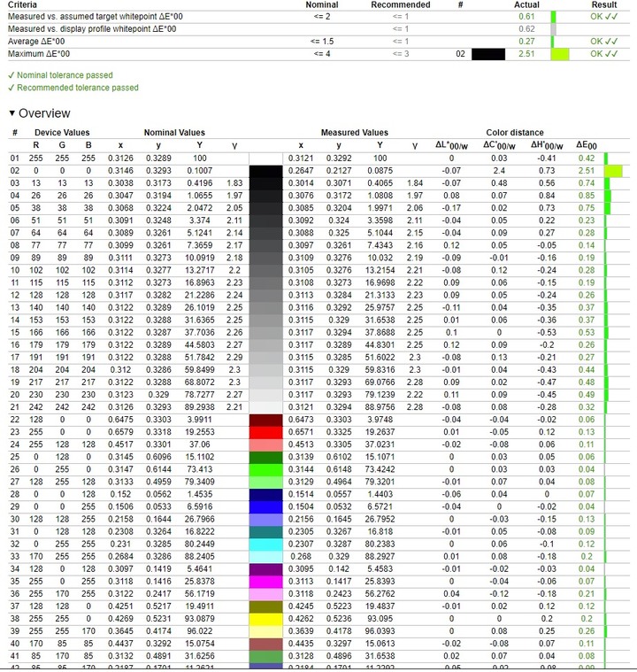Click measured gamma 2.28 in row 21
637x672 pixels.
tap(415, 407)
